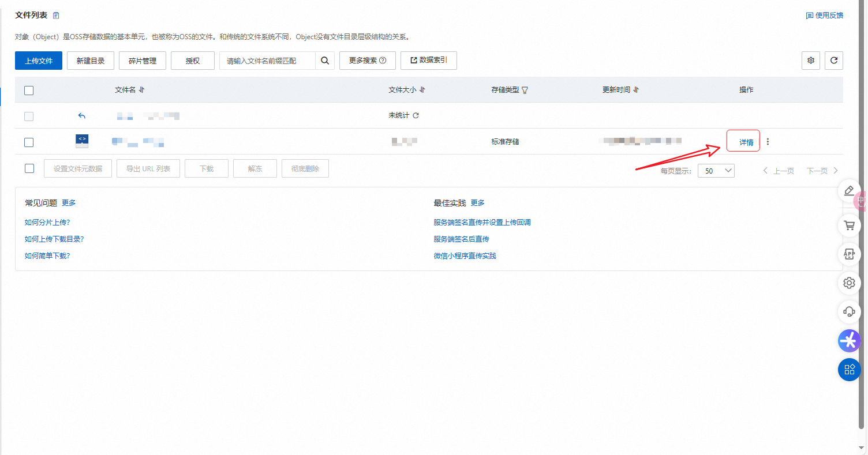Open 详情 details for the file
The width and height of the screenshot is (868, 455).
point(746,142)
